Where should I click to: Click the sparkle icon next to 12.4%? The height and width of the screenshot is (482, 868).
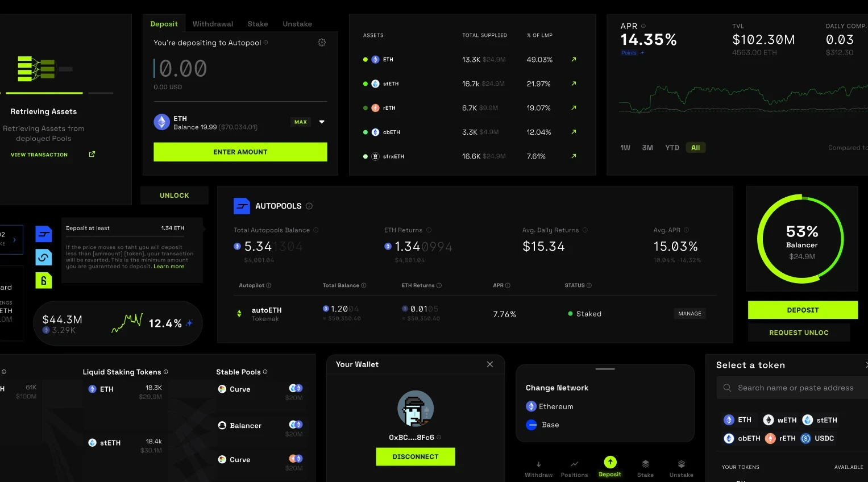pos(190,323)
